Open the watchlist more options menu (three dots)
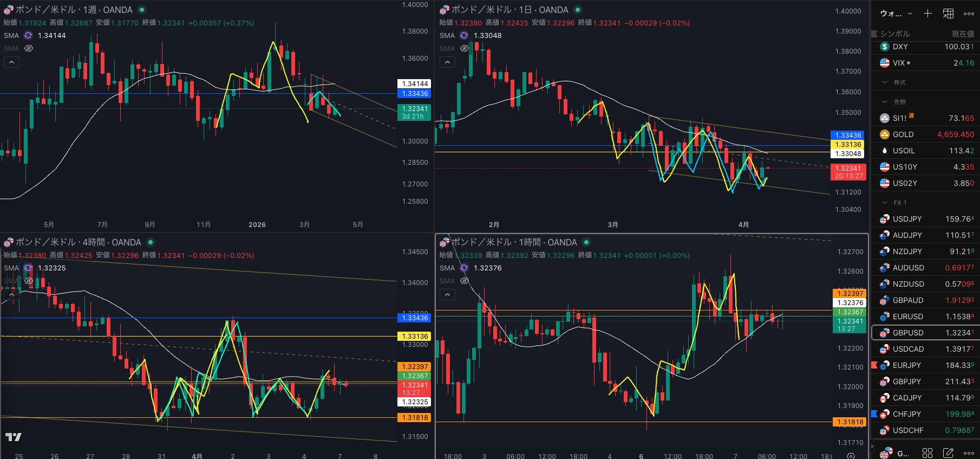This screenshot has width=980, height=459. pyautogui.click(x=969, y=14)
